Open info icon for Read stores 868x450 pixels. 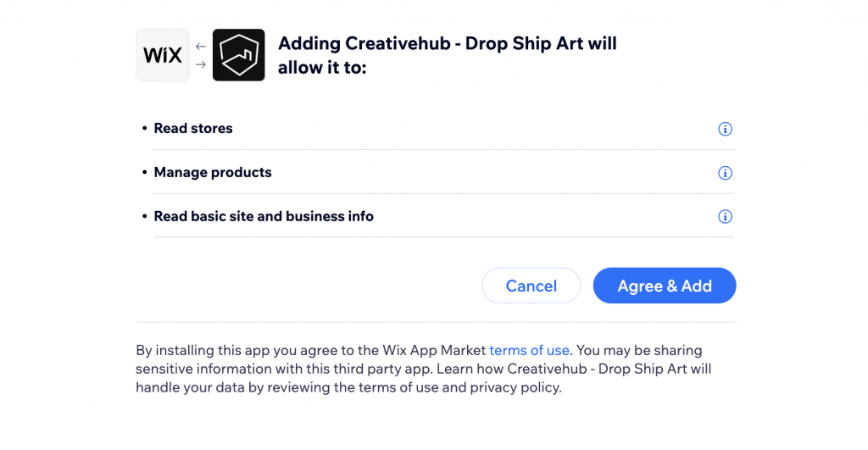click(x=726, y=129)
